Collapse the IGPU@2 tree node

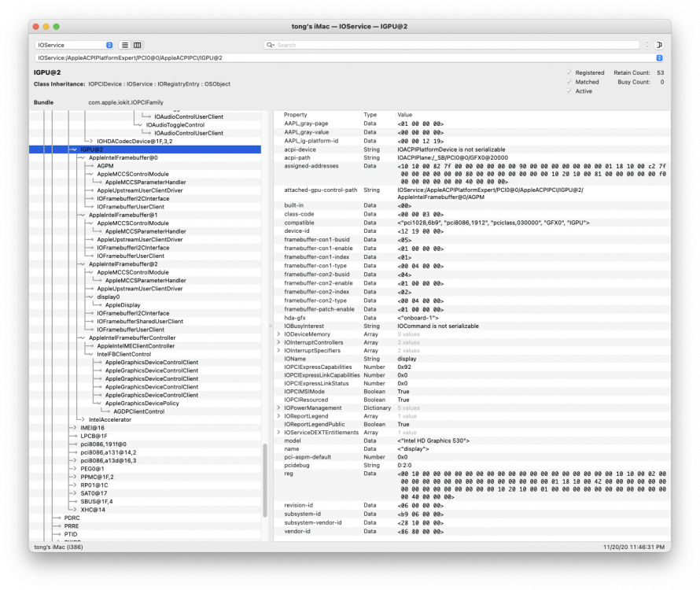tap(75, 149)
